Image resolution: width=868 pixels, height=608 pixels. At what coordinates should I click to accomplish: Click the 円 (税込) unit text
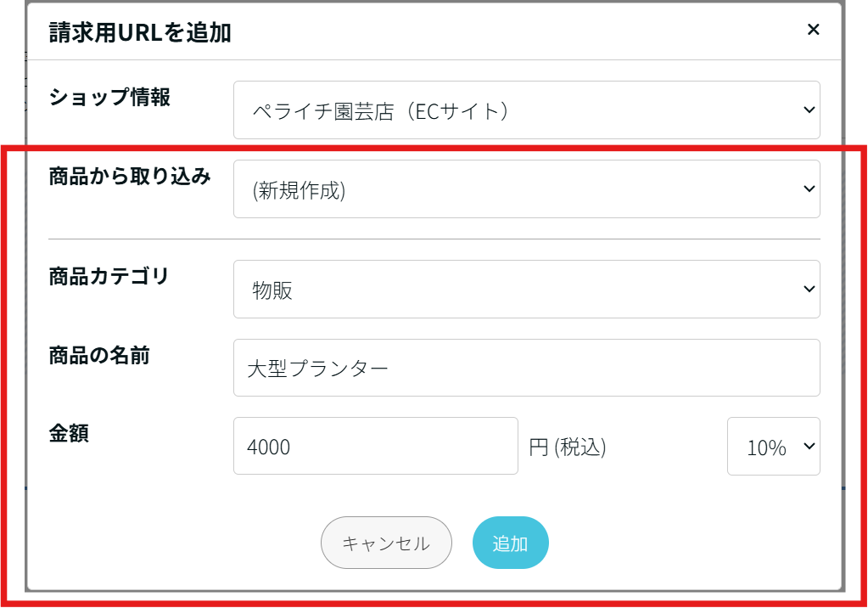[x=568, y=448]
